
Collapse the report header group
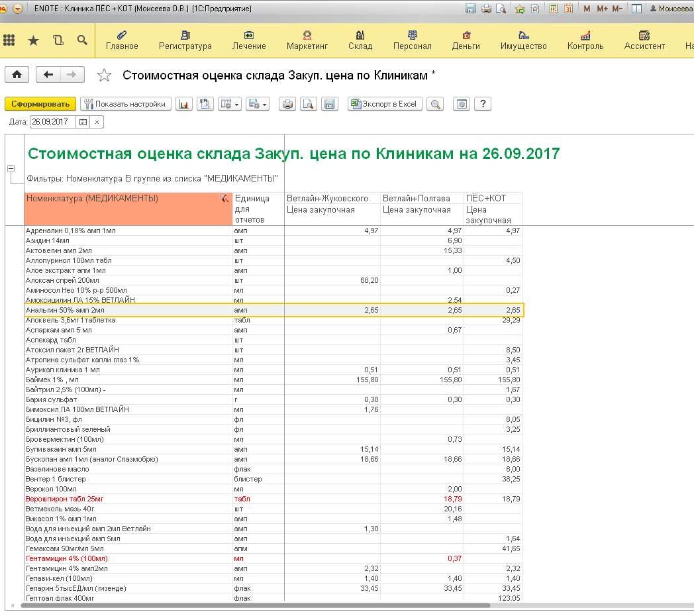(x=11, y=169)
